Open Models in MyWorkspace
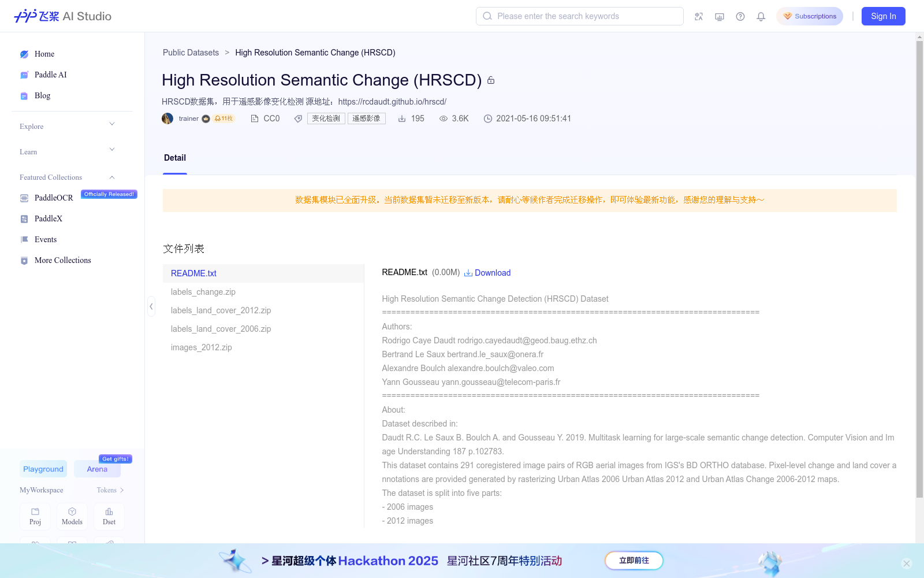 (x=72, y=516)
